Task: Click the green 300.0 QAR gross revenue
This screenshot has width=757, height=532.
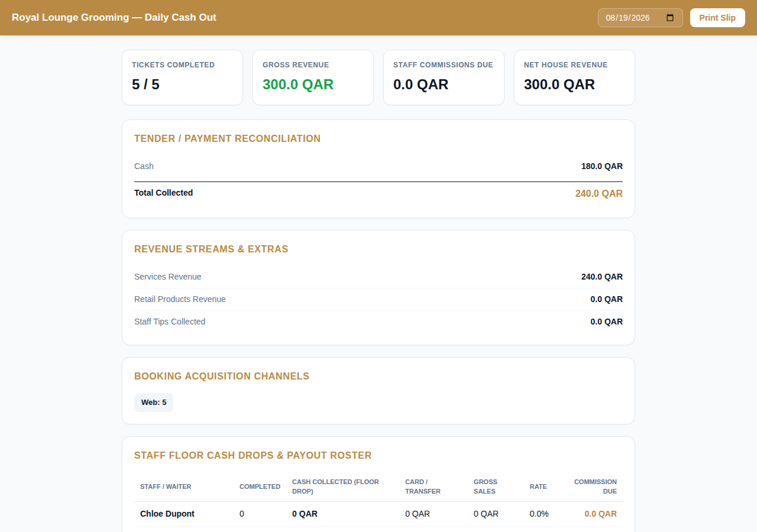Action: tap(298, 85)
